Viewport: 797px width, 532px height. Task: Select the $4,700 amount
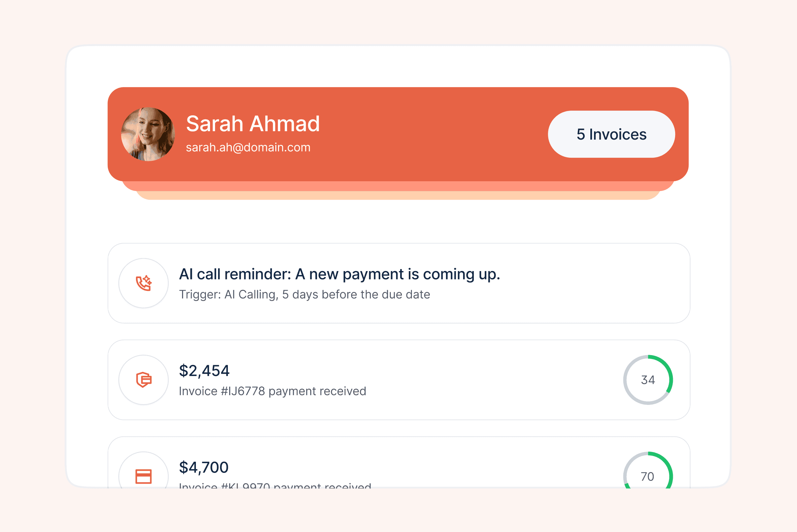204,467
